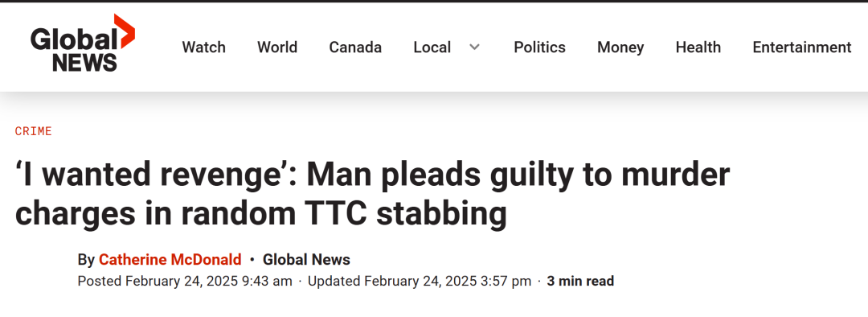The height and width of the screenshot is (317, 868).
Task: Click the Updated 3:57 pm timestamp
Action: coord(419,281)
